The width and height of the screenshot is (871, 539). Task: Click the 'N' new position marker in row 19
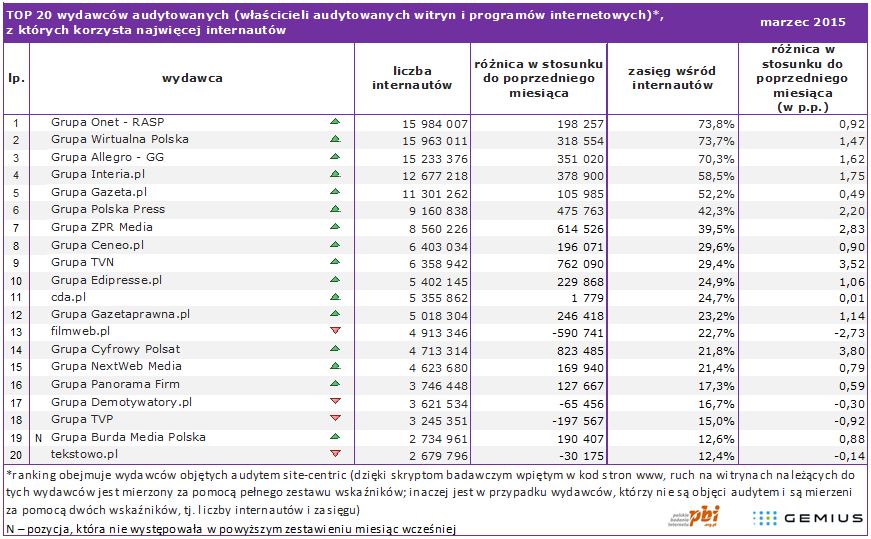(37, 437)
